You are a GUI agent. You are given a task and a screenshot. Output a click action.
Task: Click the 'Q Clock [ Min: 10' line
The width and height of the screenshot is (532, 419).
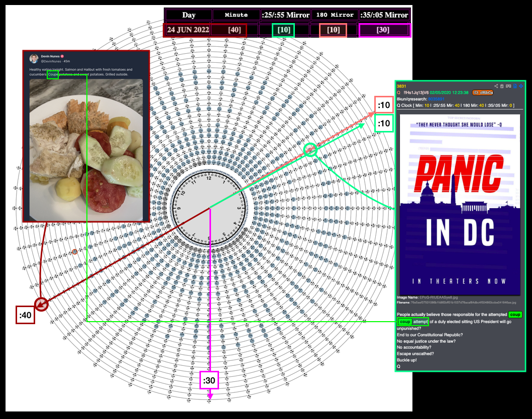point(456,105)
